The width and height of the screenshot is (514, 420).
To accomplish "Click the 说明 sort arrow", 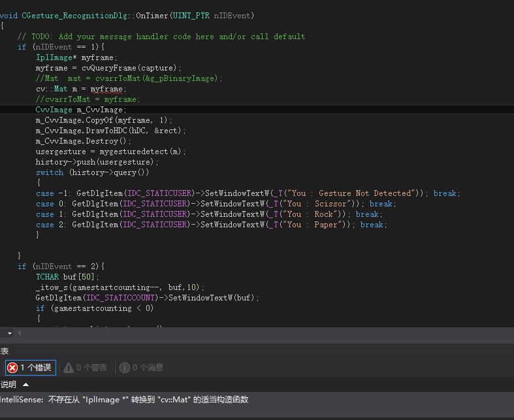I will click(x=25, y=384).
